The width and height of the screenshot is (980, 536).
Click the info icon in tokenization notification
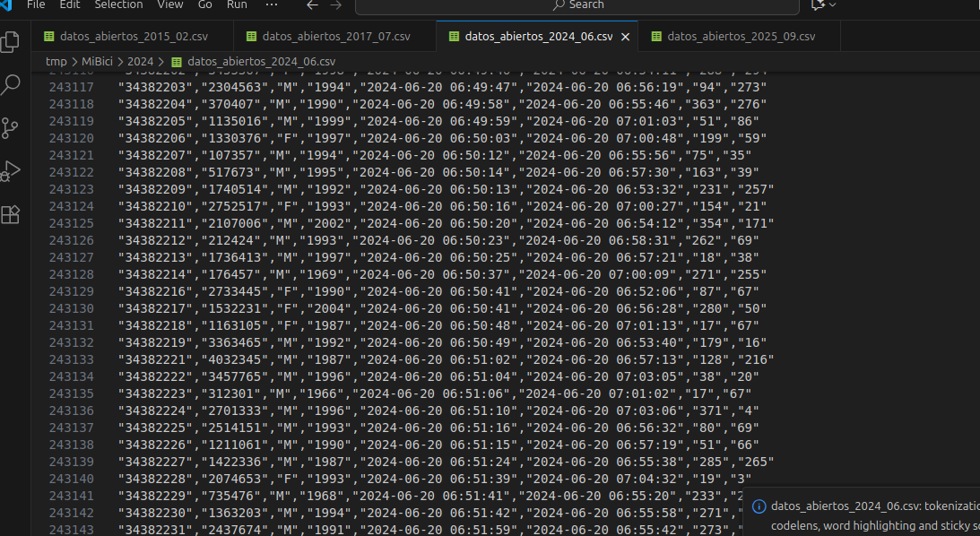point(759,506)
